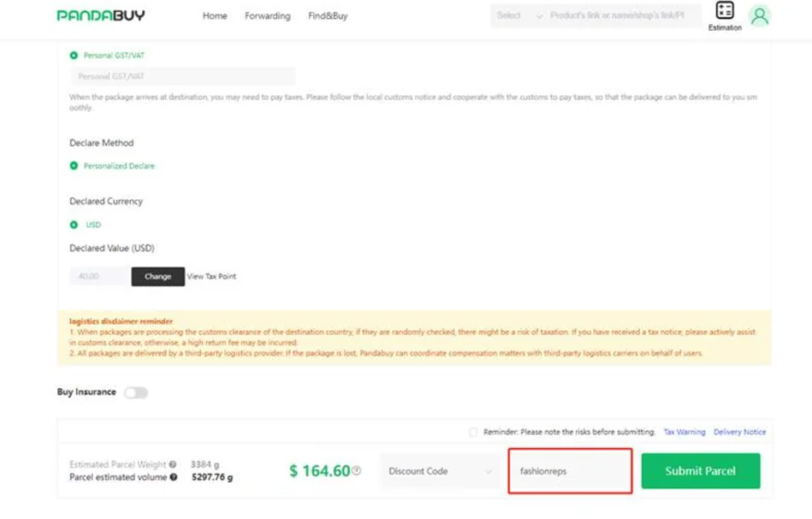Open the user profile avatar

tap(760, 16)
